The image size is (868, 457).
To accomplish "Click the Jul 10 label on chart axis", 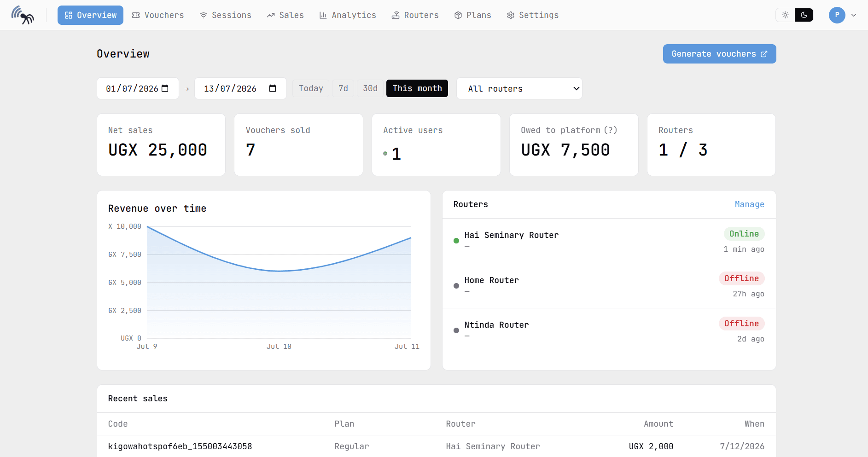I will [x=279, y=347].
